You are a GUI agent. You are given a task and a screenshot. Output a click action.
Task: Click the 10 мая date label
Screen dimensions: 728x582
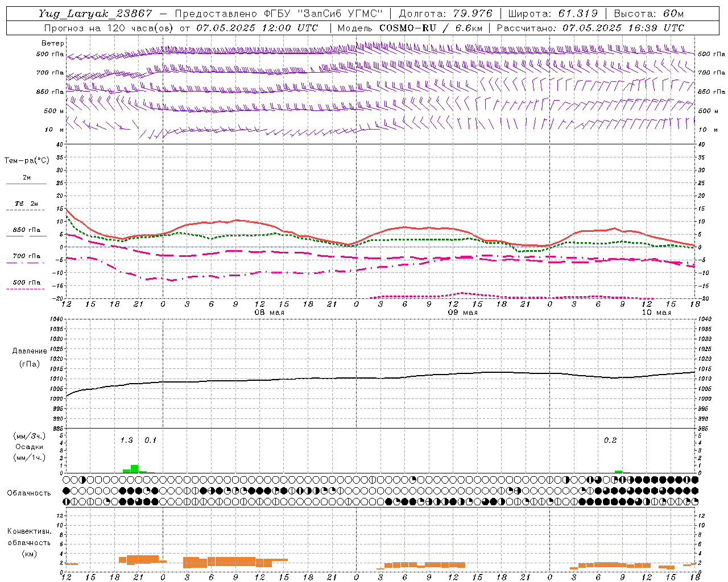(656, 313)
